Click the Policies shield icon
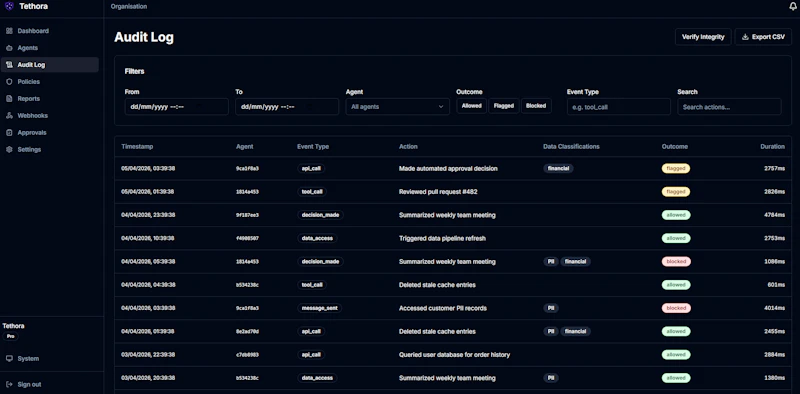 (9, 82)
